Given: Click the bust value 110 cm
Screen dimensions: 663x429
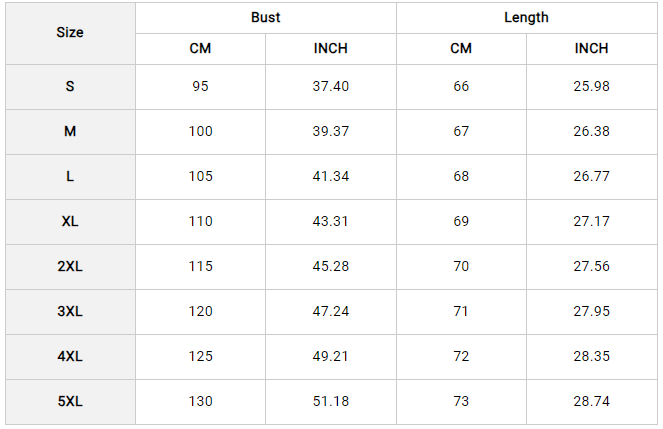Looking at the screenshot, I should point(200,222).
